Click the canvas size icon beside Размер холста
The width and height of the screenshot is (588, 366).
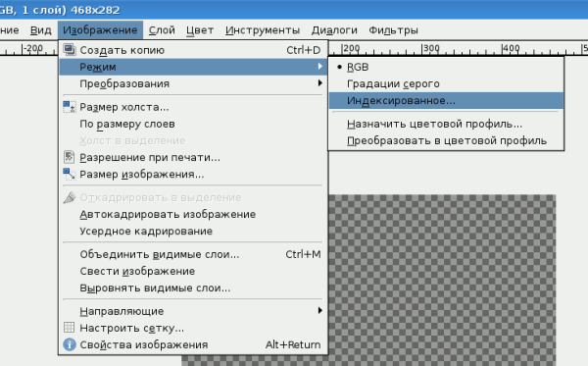(x=69, y=107)
